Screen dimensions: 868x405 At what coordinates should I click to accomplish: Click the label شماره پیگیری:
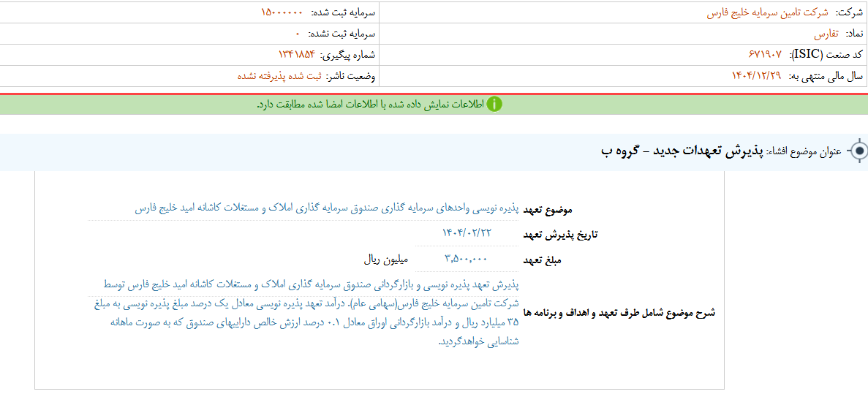[347, 55]
